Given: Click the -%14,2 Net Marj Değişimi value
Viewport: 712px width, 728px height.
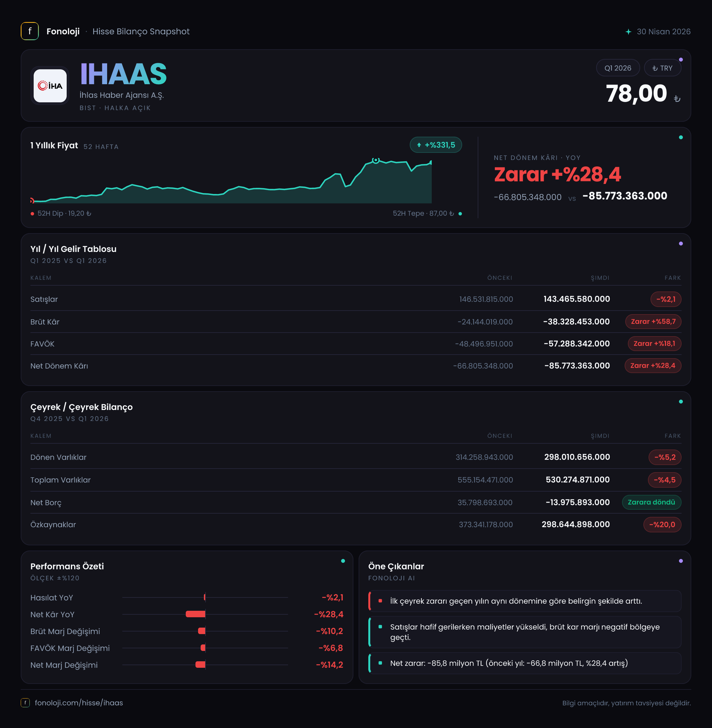Looking at the screenshot, I should pyautogui.click(x=329, y=665).
